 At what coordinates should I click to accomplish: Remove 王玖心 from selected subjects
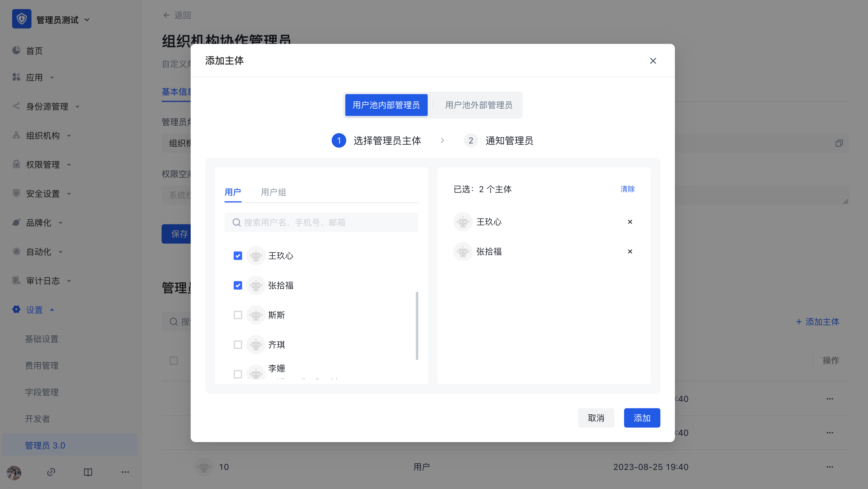(x=630, y=222)
